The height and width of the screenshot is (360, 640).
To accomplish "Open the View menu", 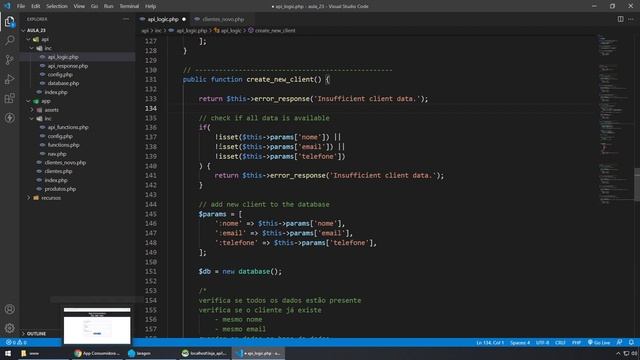I will (79, 6).
